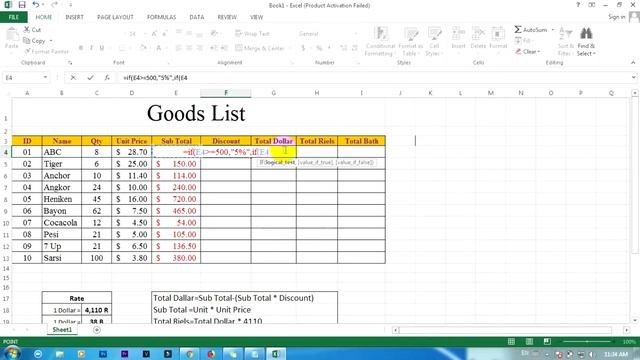Select the cell containing Heniken

pos(62,199)
